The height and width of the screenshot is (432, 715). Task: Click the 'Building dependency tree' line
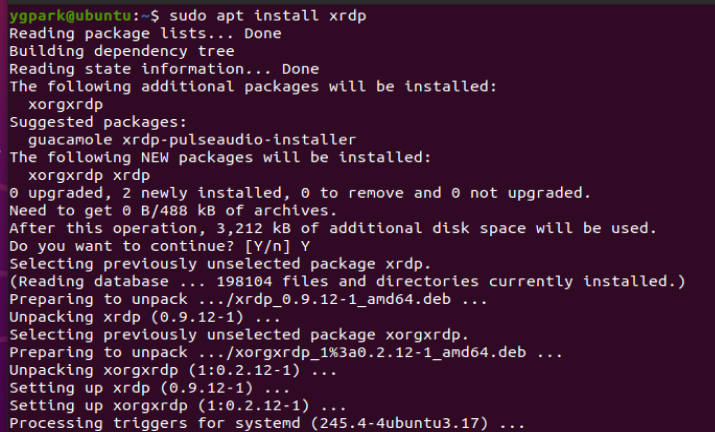coord(122,51)
